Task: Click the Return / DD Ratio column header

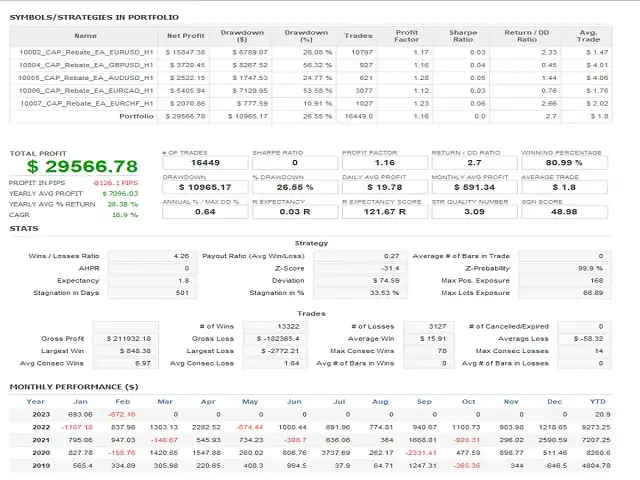Action: tap(527, 36)
